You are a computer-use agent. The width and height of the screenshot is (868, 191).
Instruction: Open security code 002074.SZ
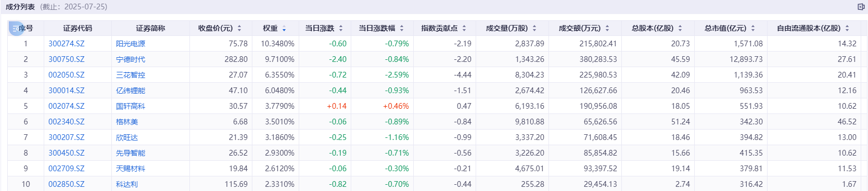click(x=66, y=106)
